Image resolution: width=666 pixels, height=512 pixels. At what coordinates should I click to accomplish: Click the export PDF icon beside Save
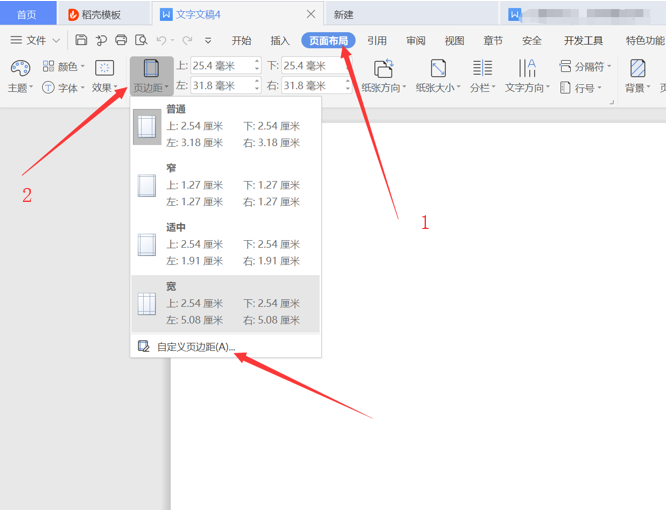(x=101, y=40)
